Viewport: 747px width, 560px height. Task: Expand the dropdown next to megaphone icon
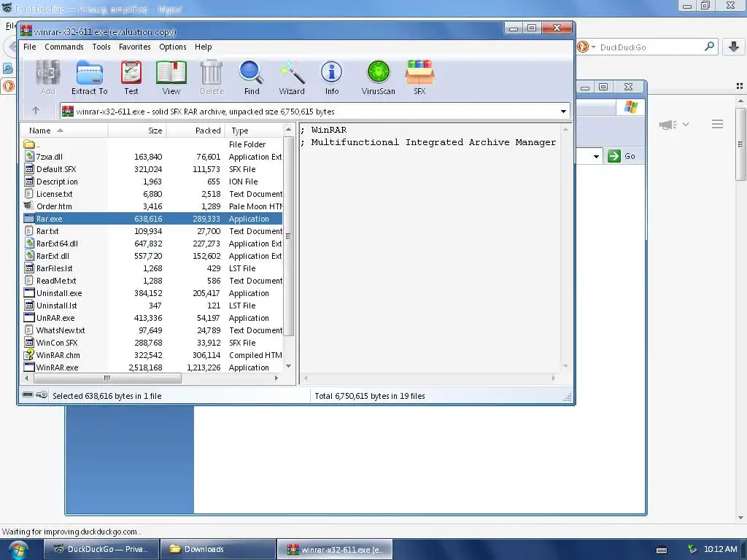(686, 124)
